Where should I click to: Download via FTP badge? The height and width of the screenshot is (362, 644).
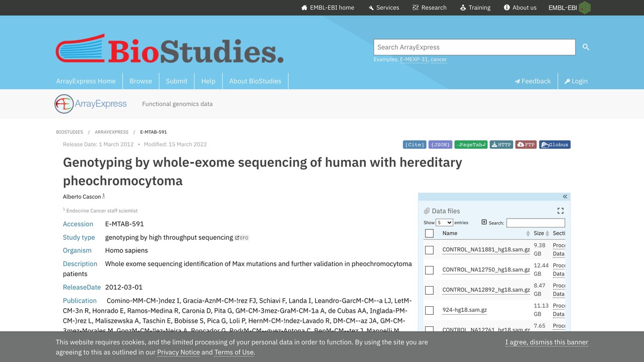click(x=526, y=145)
